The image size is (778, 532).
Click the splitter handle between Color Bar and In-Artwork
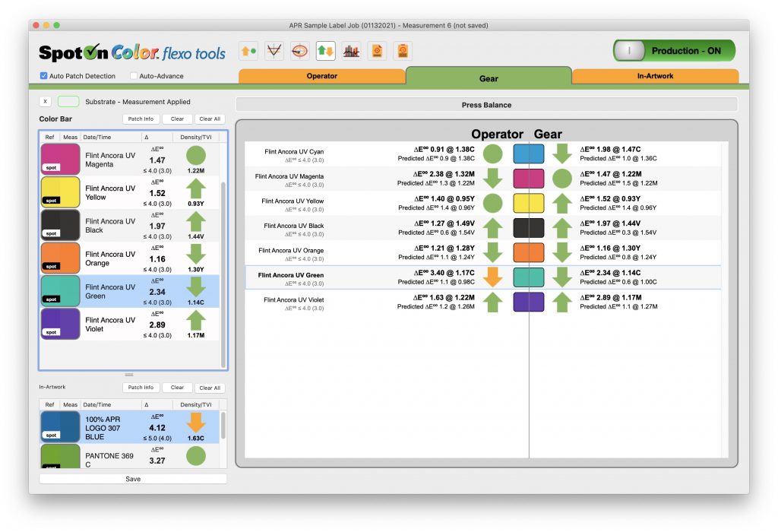[x=129, y=375]
